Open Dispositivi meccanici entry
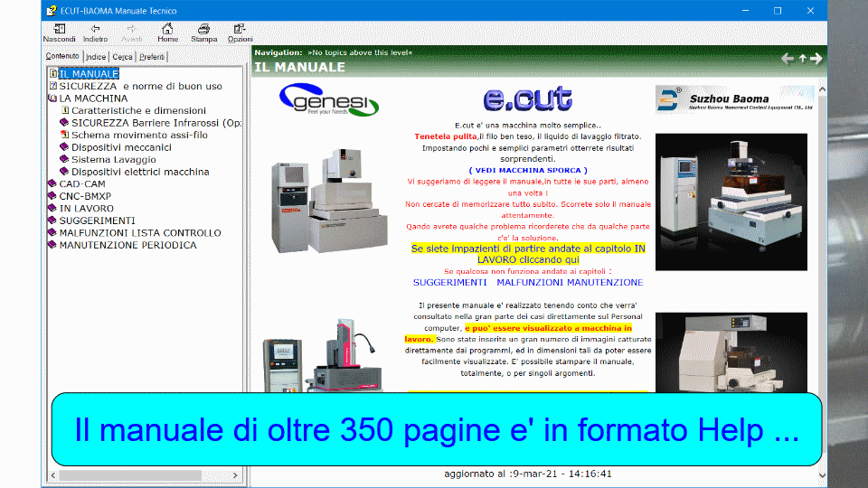The height and width of the screenshot is (488, 868). tap(121, 147)
